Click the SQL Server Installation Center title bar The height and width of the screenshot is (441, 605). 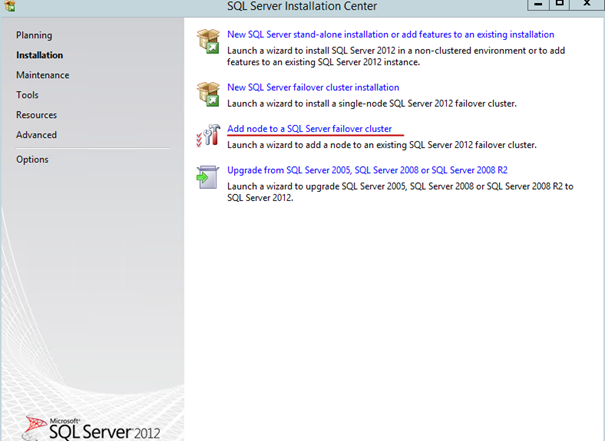(300, 6)
